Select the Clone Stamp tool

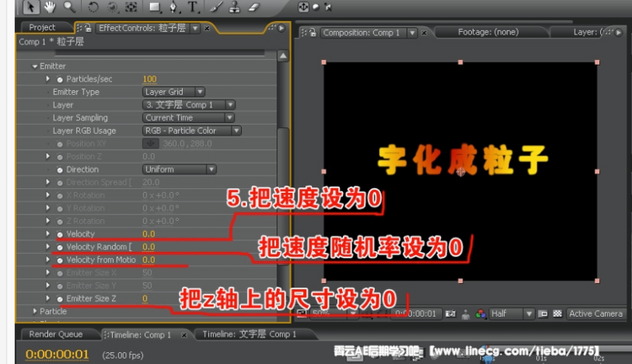[234, 8]
